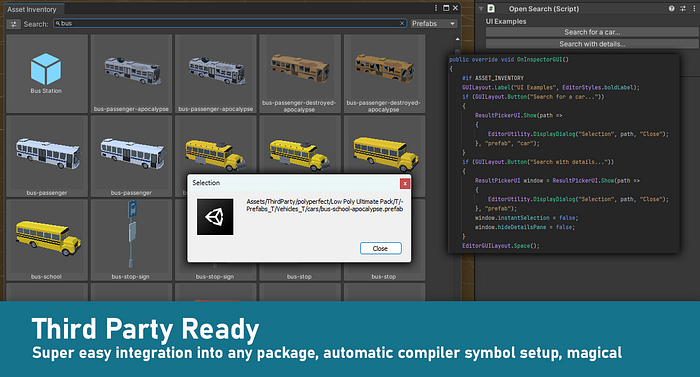
Task: Open the script preset settings icon
Action: tap(683, 8)
